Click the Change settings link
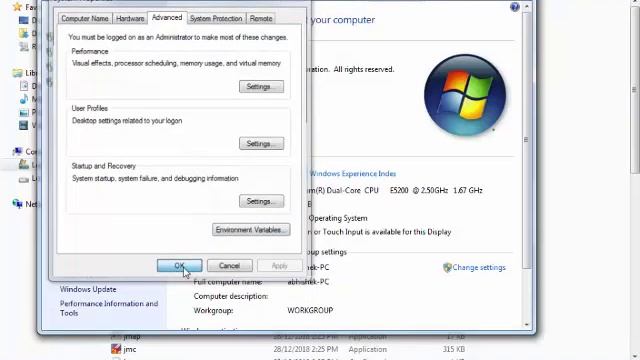Image resolution: width=640 pixels, height=360 pixels. pyautogui.click(x=479, y=267)
